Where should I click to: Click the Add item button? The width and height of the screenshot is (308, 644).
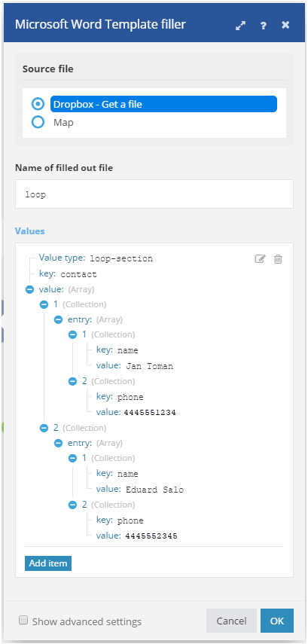click(48, 563)
